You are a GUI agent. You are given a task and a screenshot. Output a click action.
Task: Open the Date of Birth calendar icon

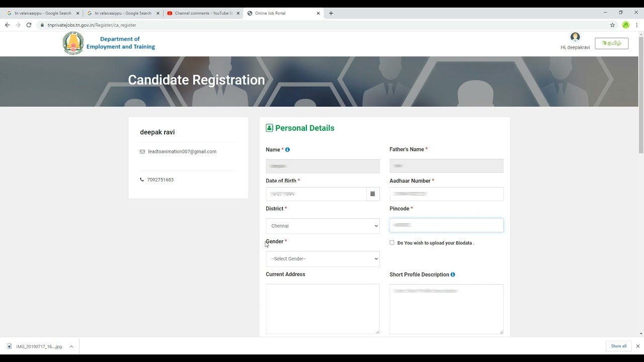(x=373, y=194)
